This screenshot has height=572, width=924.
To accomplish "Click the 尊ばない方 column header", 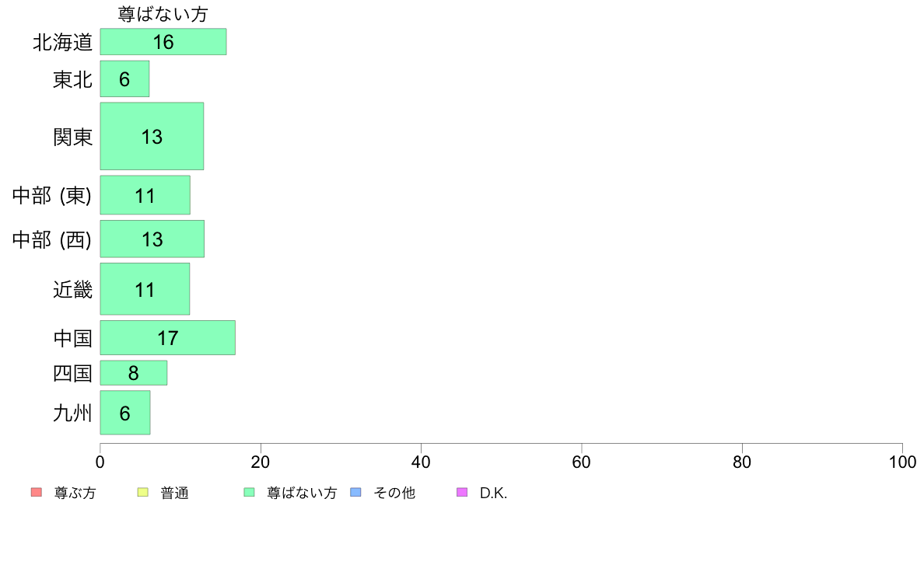I will 163,13.
